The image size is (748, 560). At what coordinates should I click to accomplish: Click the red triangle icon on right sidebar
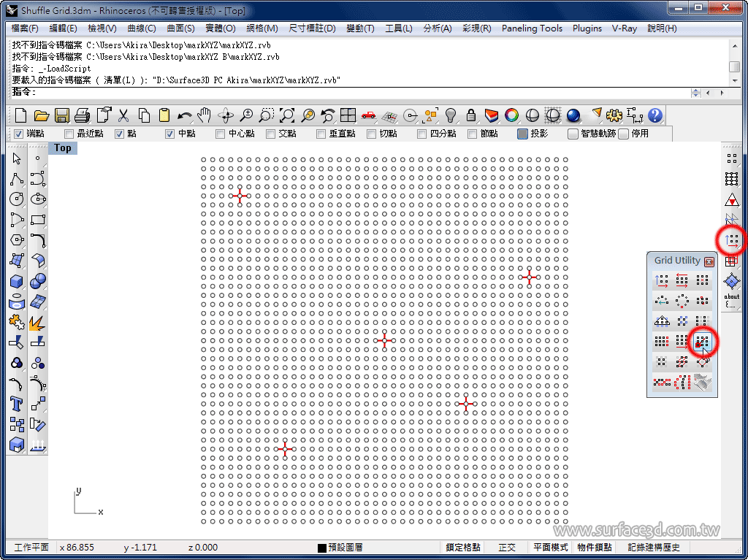pos(732,199)
